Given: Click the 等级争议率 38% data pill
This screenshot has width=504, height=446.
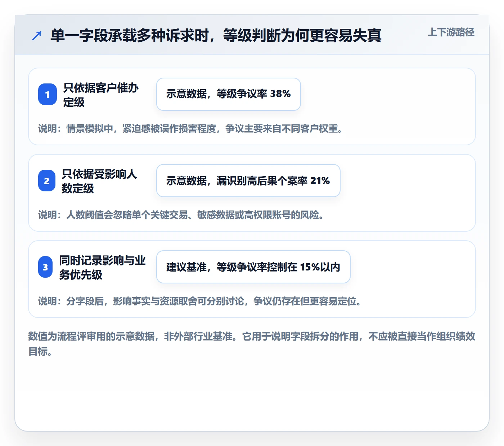Looking at the screenshot, I should tap(229, 94).
